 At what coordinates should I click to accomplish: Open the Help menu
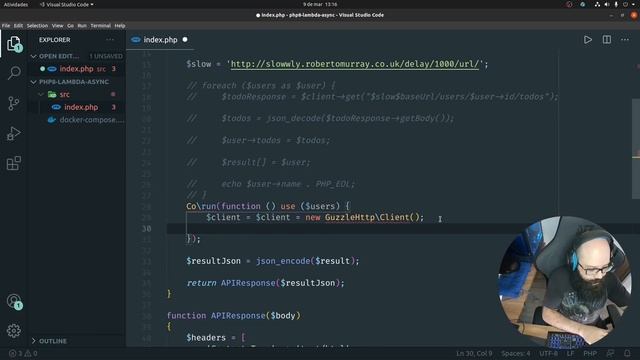(120, 25)
